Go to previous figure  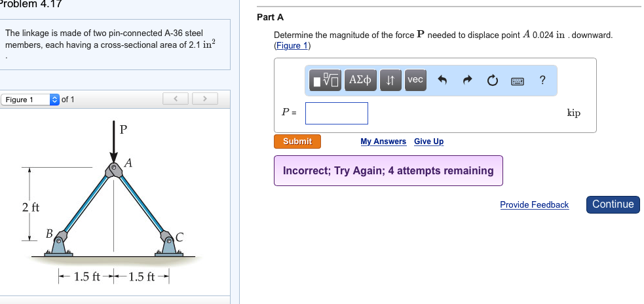[x=176, y=99]
